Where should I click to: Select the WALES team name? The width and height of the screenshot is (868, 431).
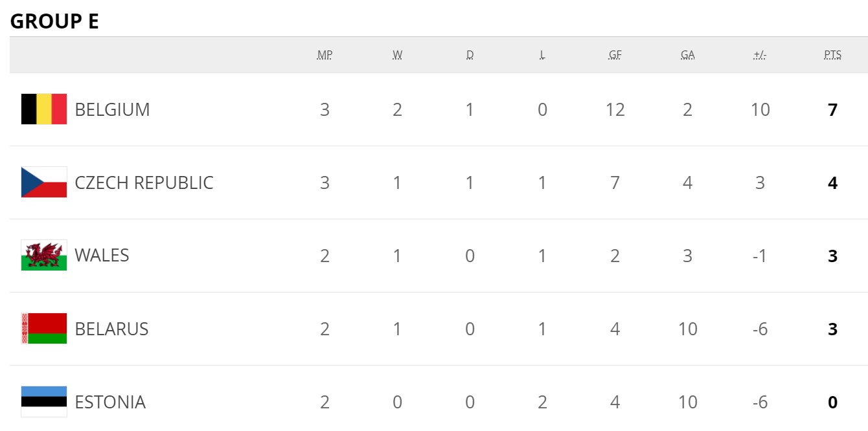tap(102, 256)
